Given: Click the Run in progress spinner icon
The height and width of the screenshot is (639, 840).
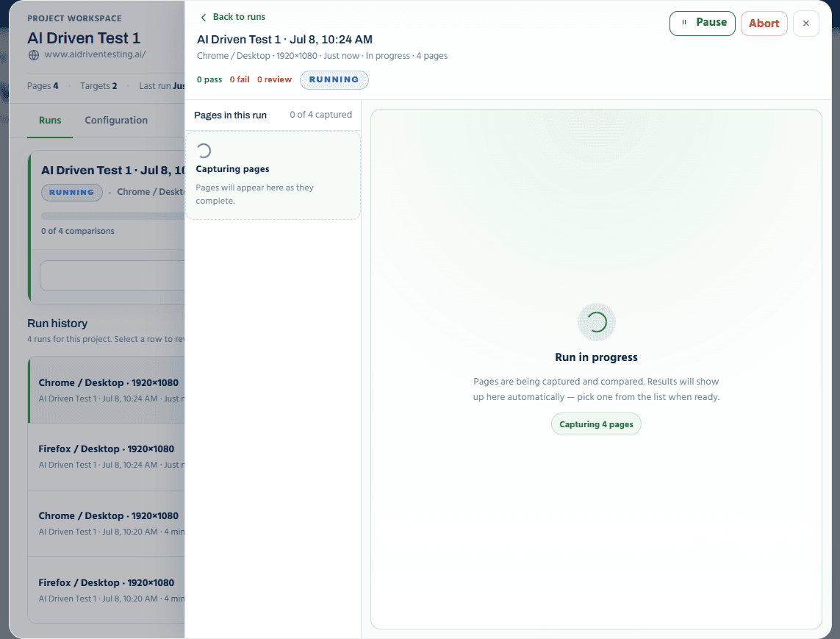Looking at the screenshot, I should 596,322.
